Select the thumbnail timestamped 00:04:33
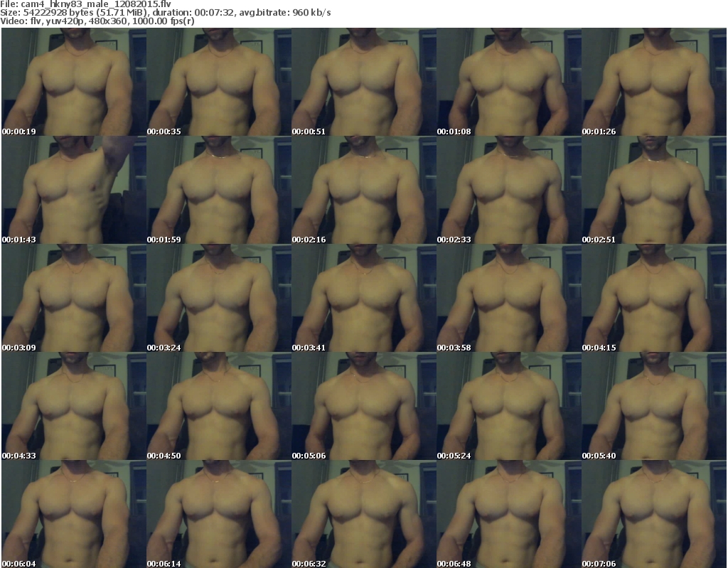This screenshot has width=728, height=568. [74, 407]
